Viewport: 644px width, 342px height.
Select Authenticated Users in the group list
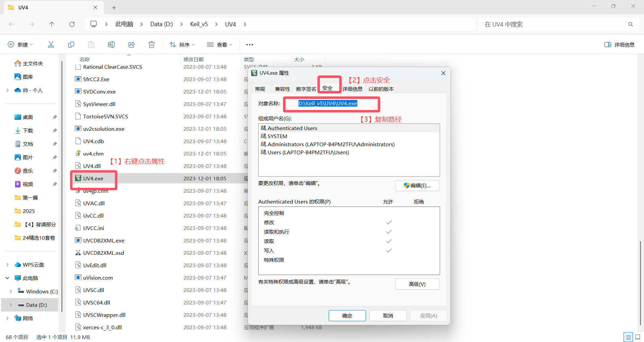pyautogui.click(x=349, y=128)
